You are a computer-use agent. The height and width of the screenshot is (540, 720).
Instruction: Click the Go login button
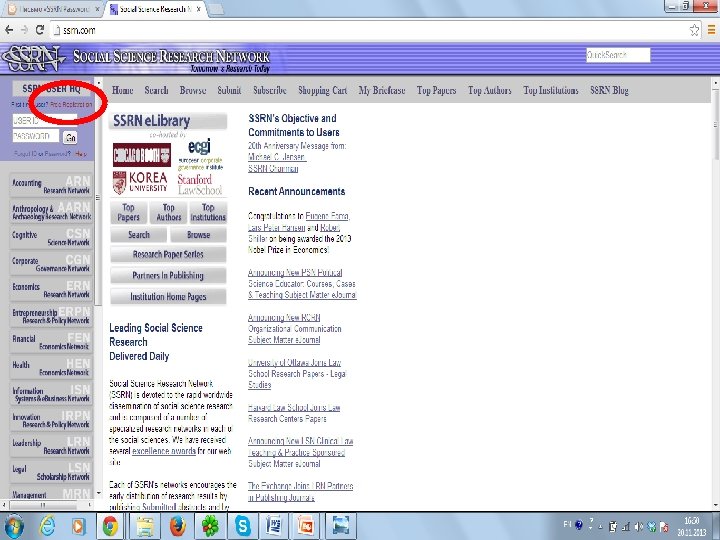coord(70,137)
